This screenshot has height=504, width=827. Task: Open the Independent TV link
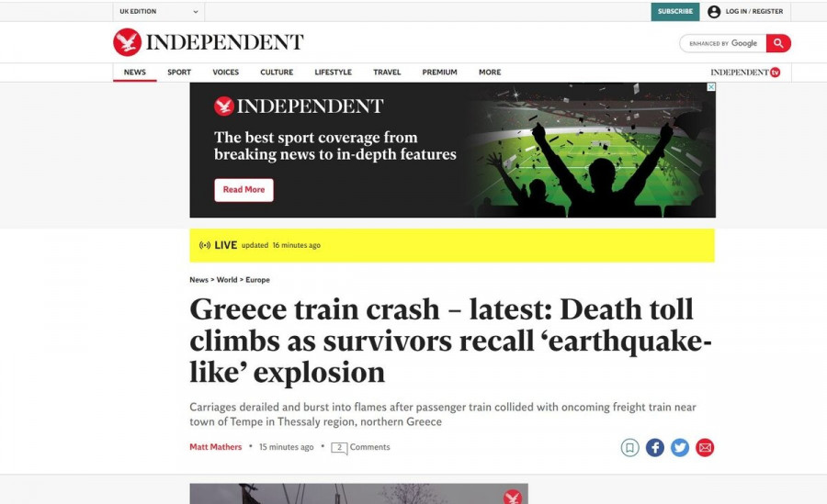745,73
